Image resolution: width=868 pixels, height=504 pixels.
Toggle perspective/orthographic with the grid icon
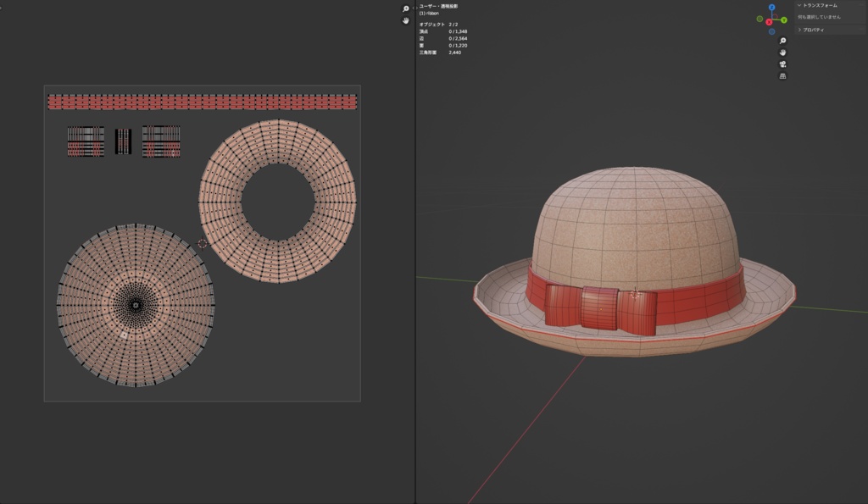[x=782, y=75]
